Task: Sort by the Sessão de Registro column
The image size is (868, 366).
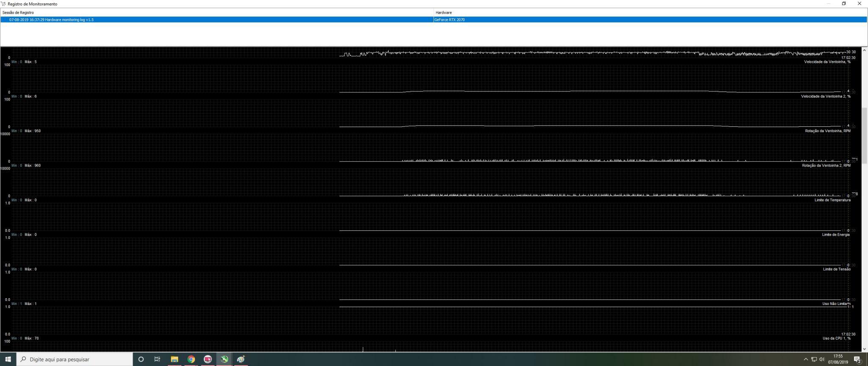Action: 217,12
